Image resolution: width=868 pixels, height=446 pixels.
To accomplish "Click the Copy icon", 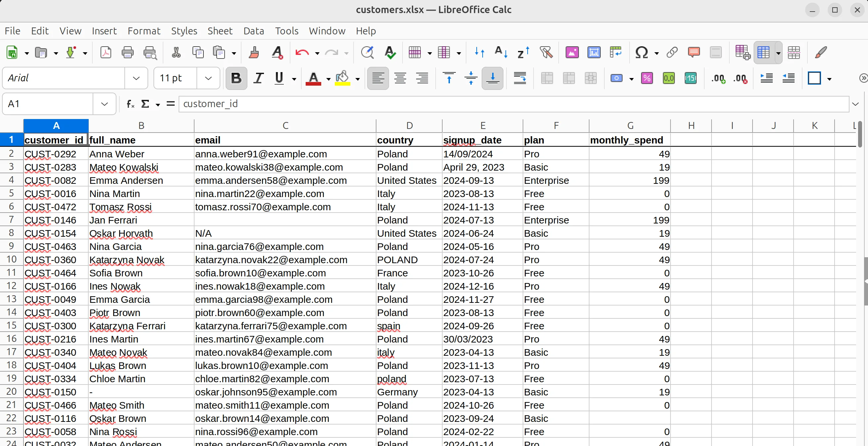I will (198, 53).
